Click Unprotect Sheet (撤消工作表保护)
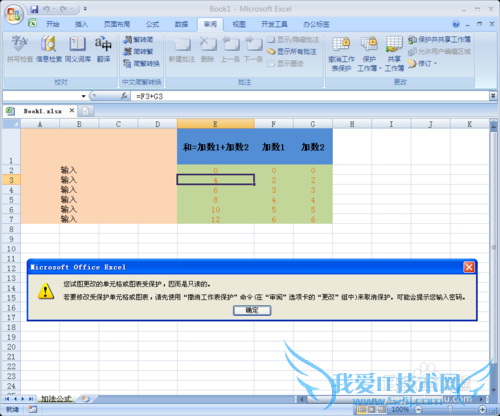This screenshot has width=500, height=416. 341,53
